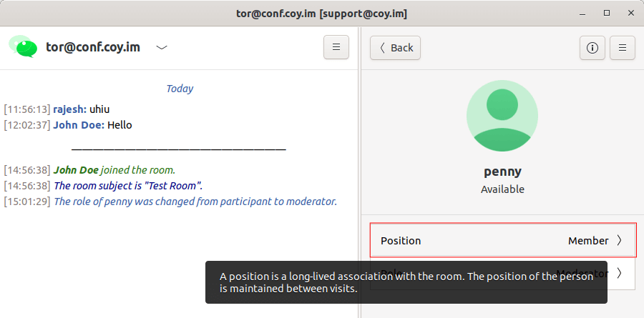Expand the room name dropdown chevron
Image resolution: width=644 pixels, height=318 pixels.
pos(162,48)
